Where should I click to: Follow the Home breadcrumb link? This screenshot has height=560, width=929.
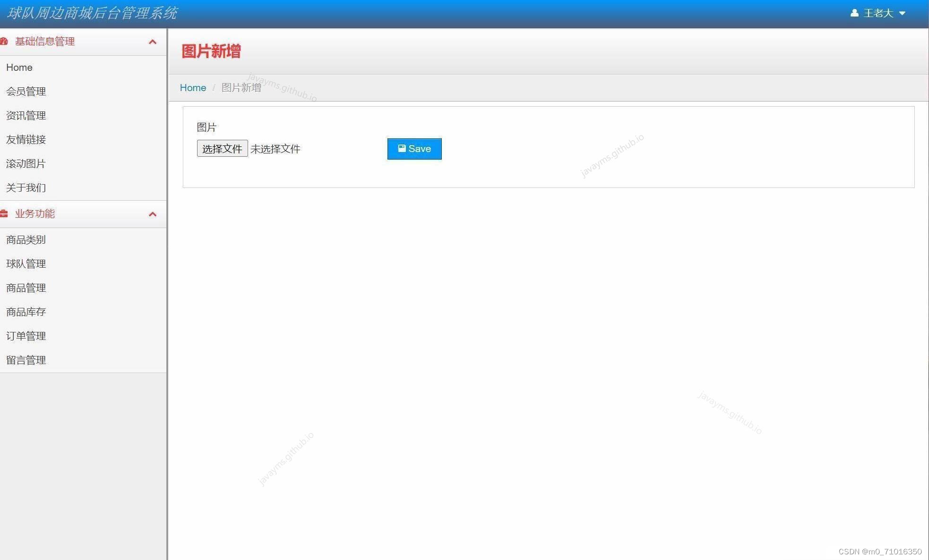pyautogui.click(x=193, y=88)
